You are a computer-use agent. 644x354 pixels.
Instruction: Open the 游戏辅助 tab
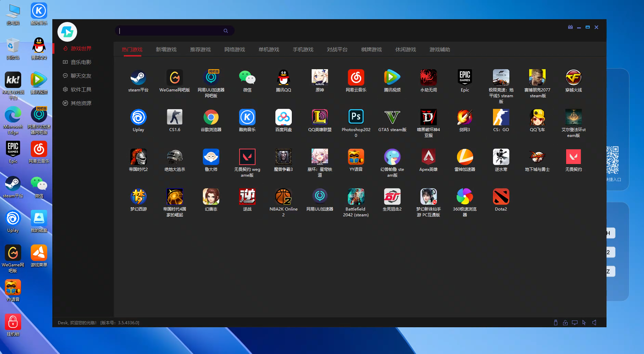click(440, 49)
